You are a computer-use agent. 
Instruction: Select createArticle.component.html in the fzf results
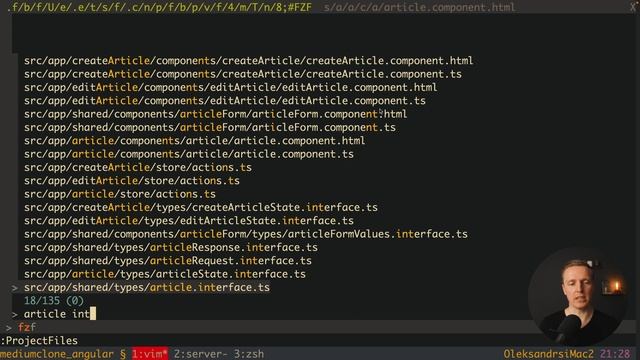tap(248, 61)
